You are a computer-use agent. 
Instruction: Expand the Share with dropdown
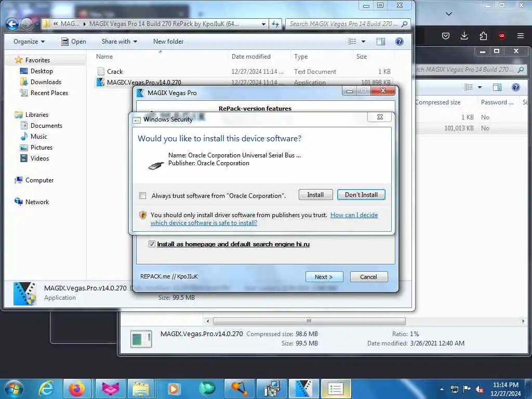[x=119, y=42]
